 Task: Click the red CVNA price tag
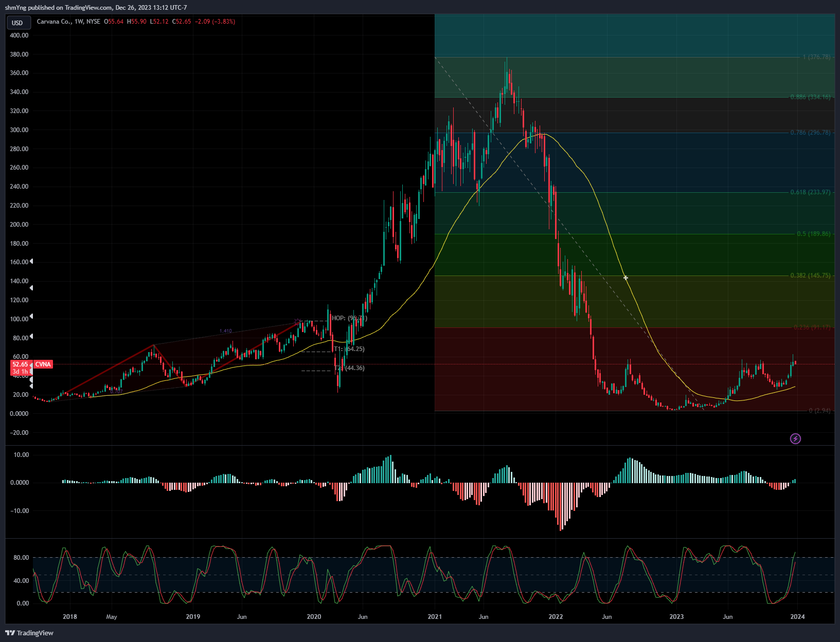tap(43, 364)
